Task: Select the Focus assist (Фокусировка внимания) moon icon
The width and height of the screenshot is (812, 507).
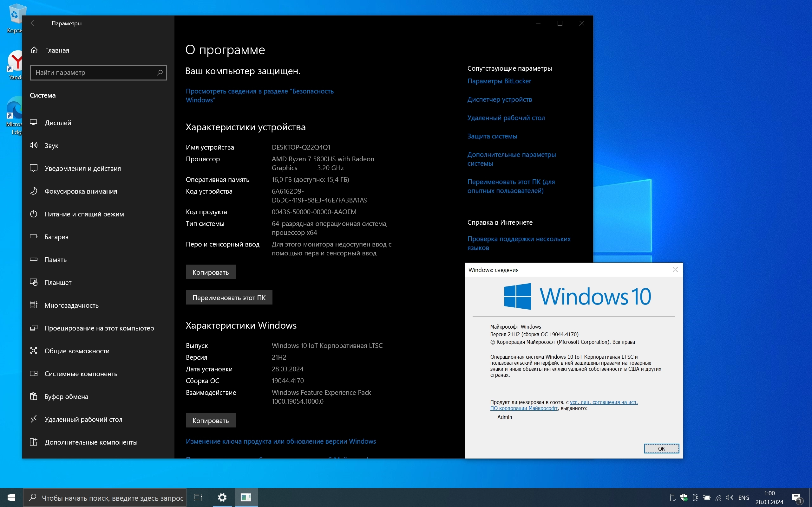Action: [x=34, y=191]
